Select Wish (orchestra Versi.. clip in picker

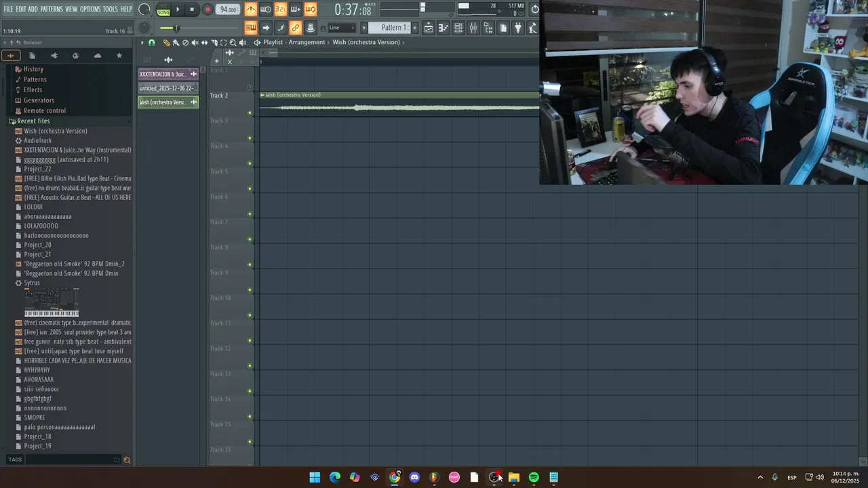point(167,102)
